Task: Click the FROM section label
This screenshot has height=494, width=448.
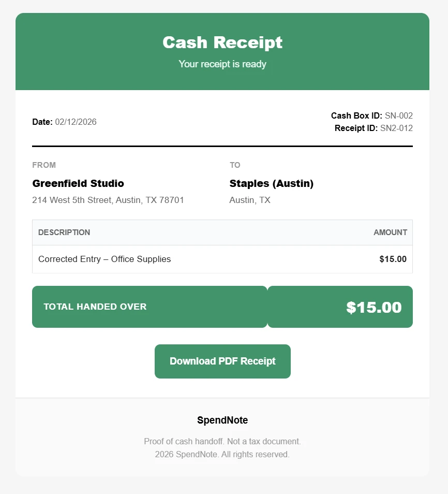Action: [x=44, y=165]
